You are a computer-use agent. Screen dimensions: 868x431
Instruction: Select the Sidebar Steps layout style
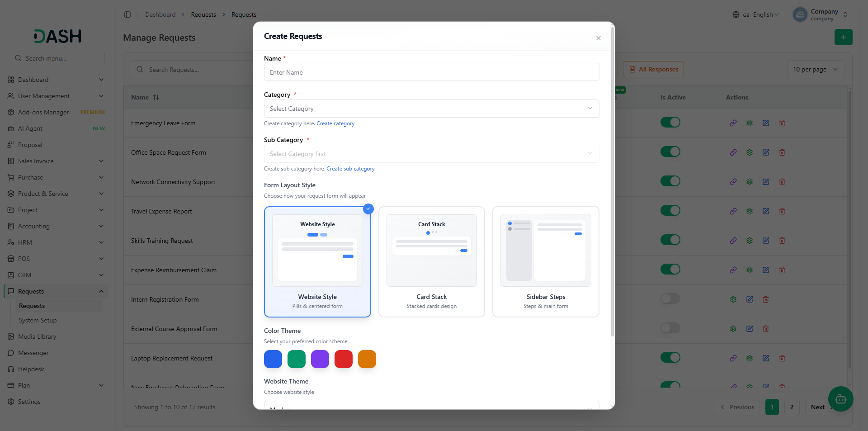pos(546,262)
